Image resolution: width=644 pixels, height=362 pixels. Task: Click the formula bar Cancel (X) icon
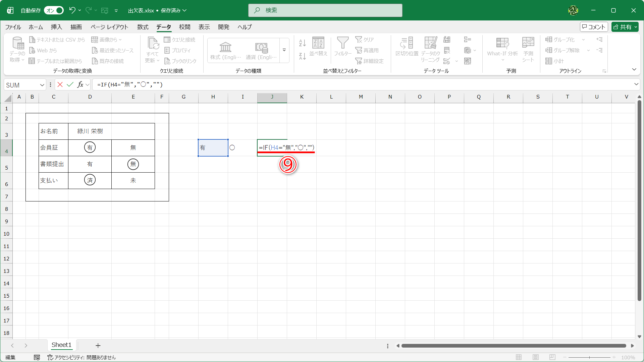pos(60,84)
